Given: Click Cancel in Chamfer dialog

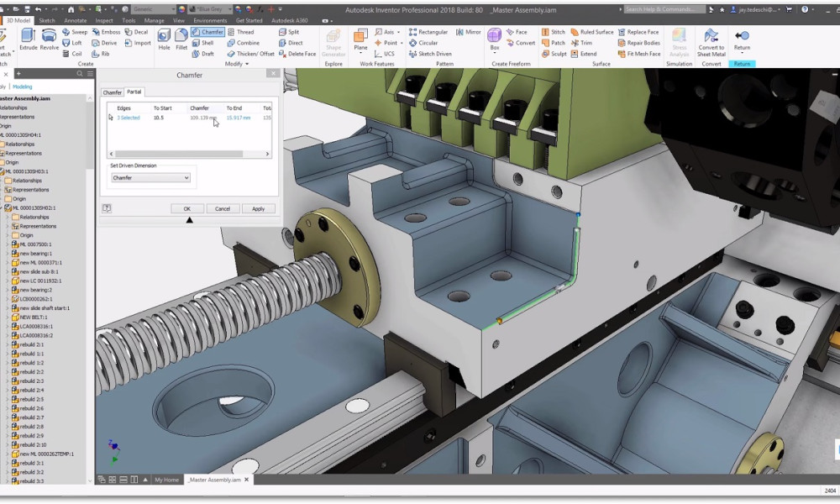Looking at the screenshot, I should pos(223,209).
